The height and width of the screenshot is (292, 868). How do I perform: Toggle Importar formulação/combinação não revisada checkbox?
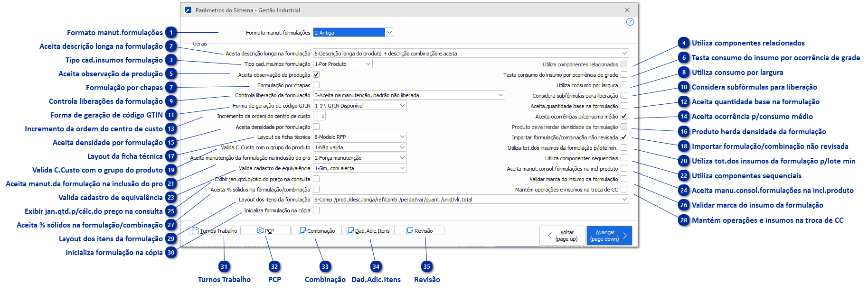click(x=624, y=137)
